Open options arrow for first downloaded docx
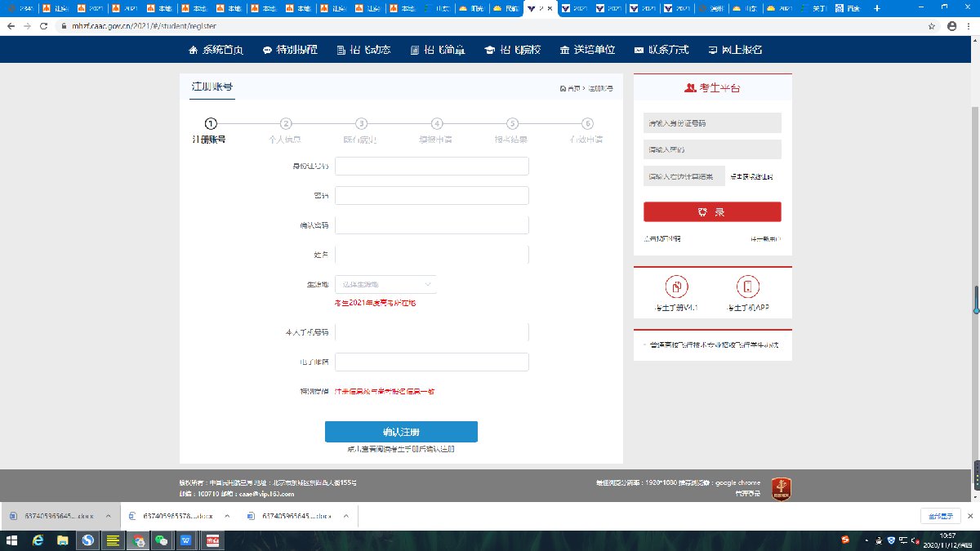The image size is (980, 551). pos(109,516)
